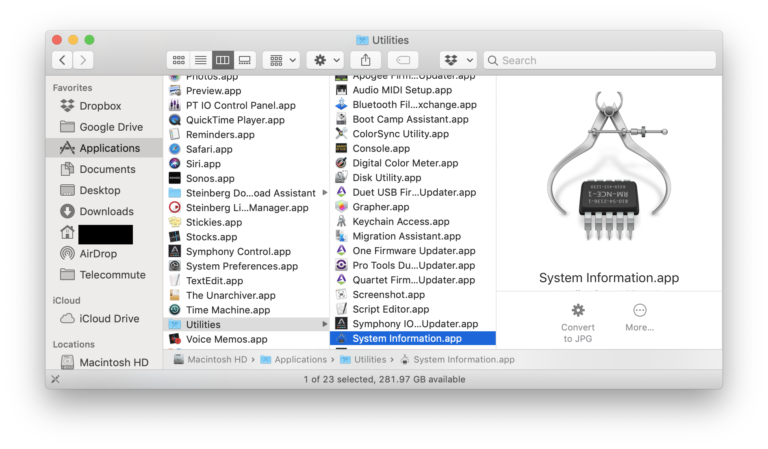Select Safari.app
Screen dimensions: 768x449
coord(246,149)
